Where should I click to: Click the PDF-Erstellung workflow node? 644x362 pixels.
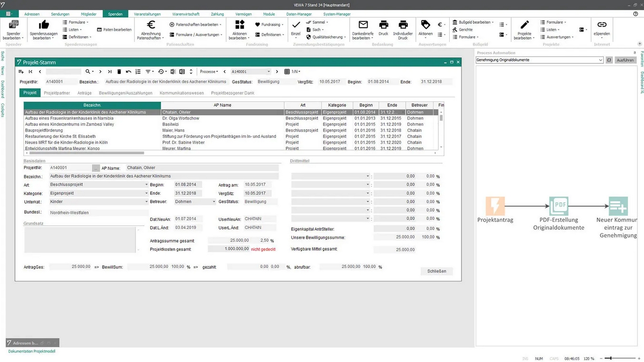pos(558,206)
